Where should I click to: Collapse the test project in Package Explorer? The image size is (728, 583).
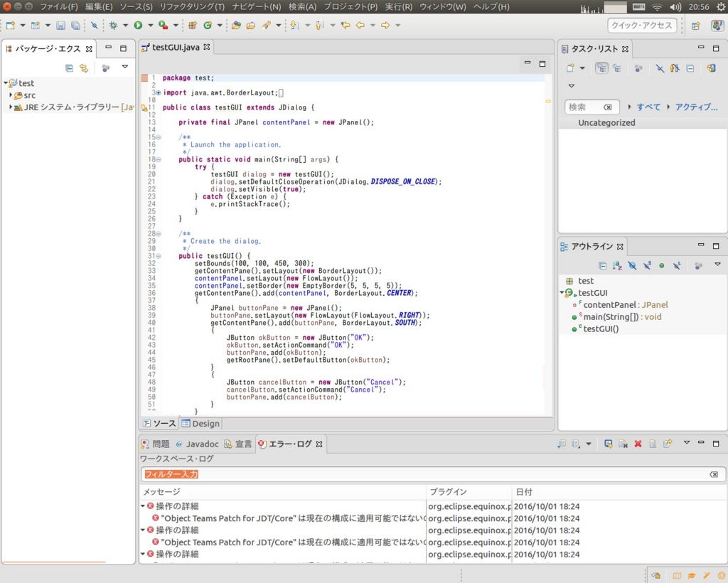click(6, 83)
